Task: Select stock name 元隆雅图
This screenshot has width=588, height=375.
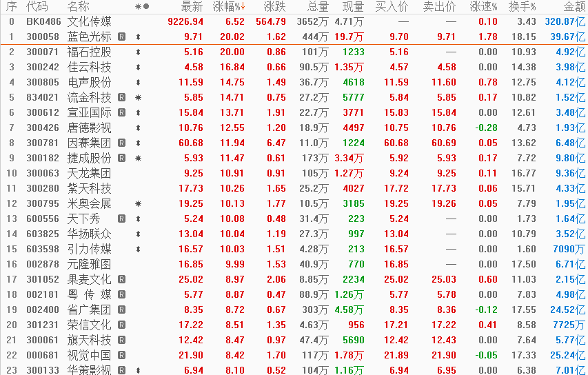Action: pyautogui.click(x=89, y=265)
